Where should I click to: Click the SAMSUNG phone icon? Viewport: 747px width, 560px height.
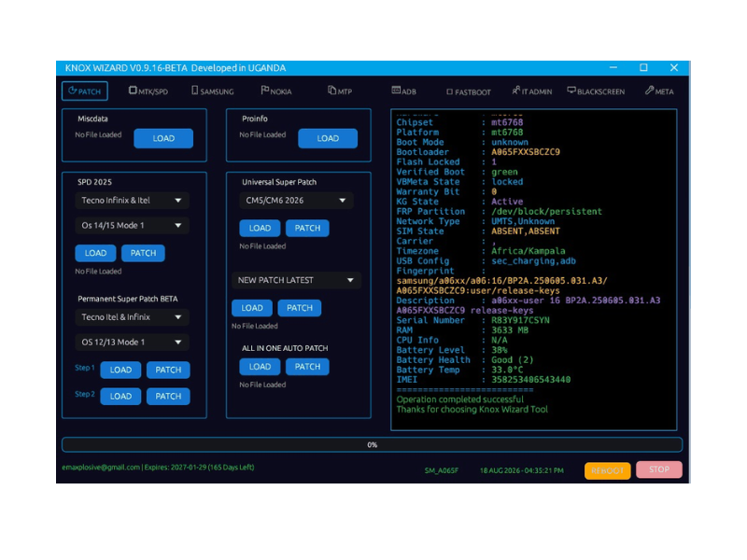pyautogui.click(x=194, y=91)
